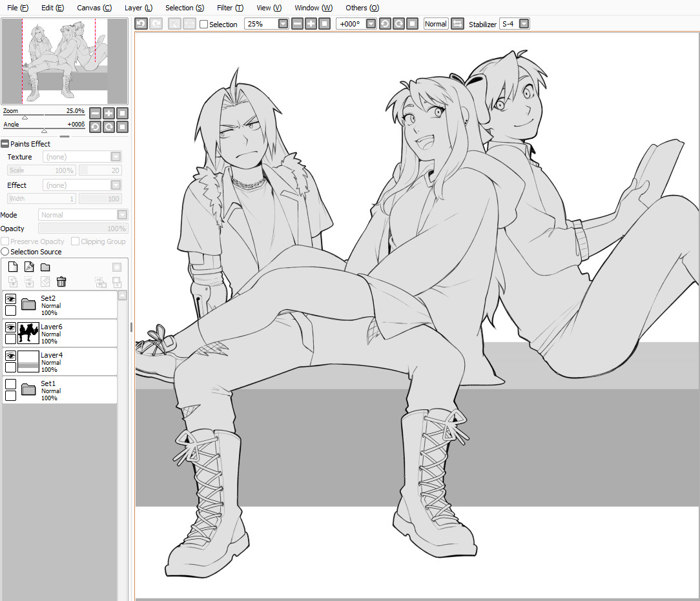700x601 pixels.
Task: Open the Window menu
Action: click(314, 8)
